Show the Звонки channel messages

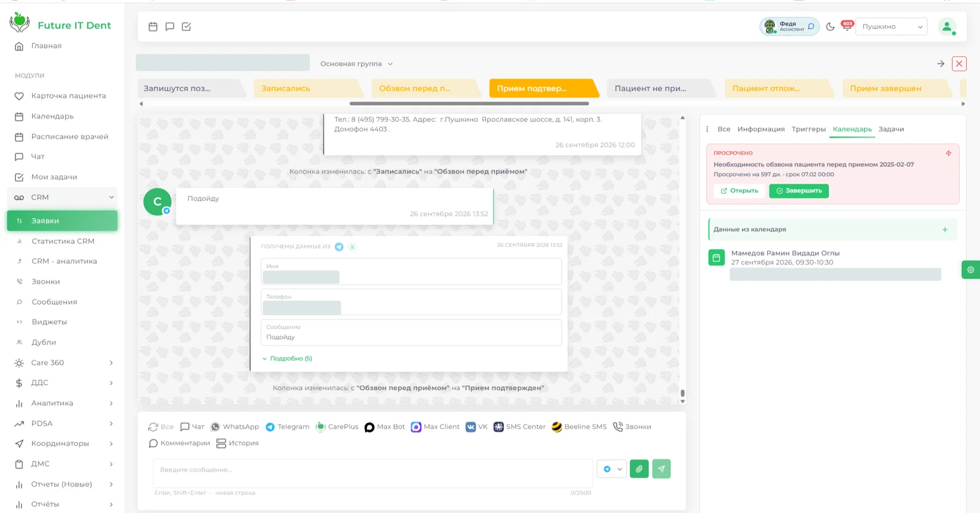coord(632,427)
